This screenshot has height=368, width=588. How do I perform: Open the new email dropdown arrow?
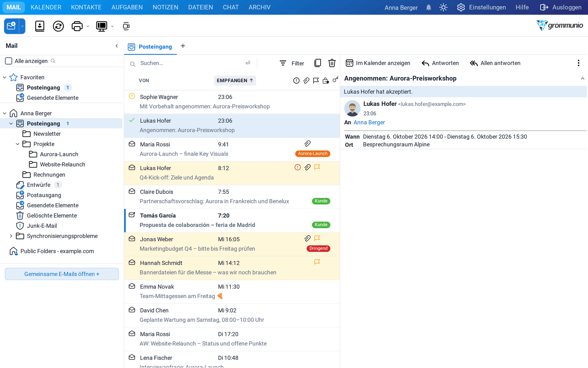[x=22, y=26]
